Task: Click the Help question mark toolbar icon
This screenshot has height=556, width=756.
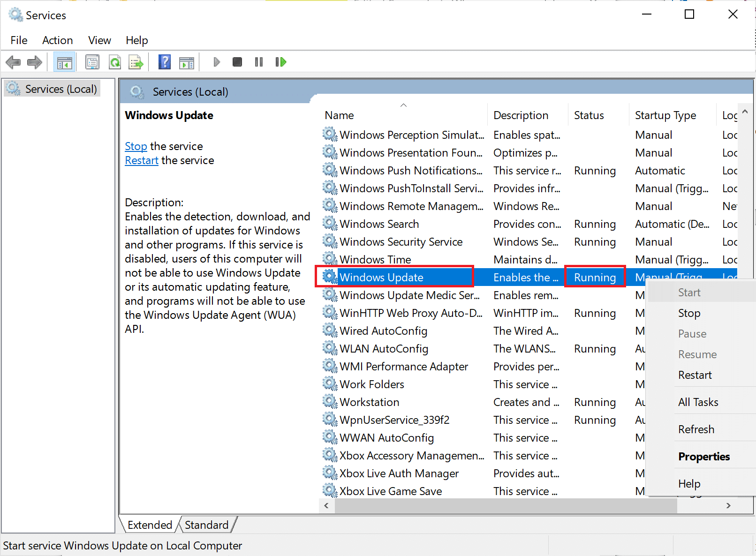Action: point(164,61)
